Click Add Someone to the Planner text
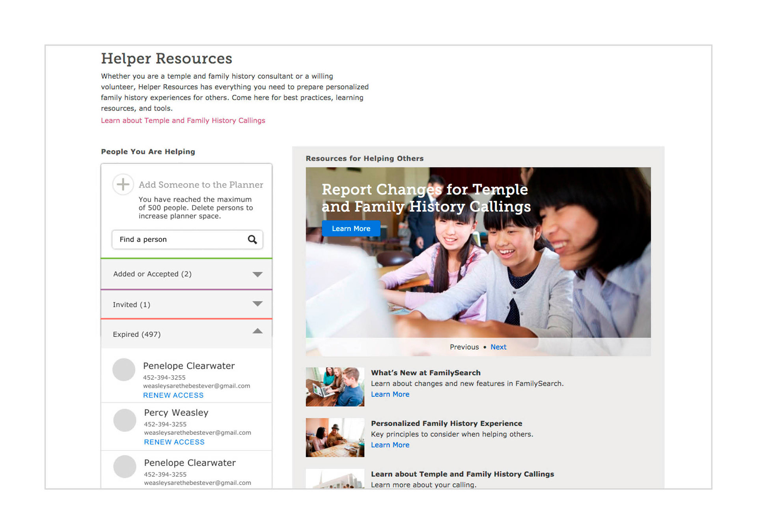This screenshot has height=532, width=757. pos(201,184)
